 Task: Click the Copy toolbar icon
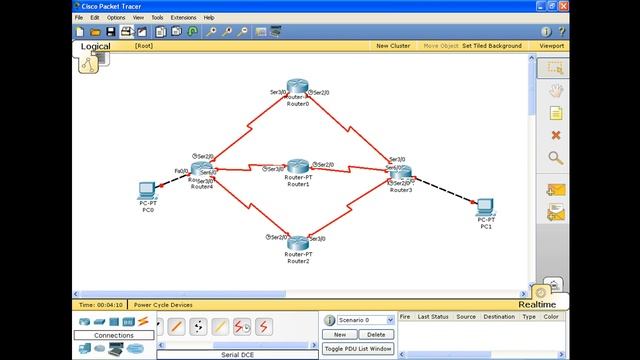point(161,32)
